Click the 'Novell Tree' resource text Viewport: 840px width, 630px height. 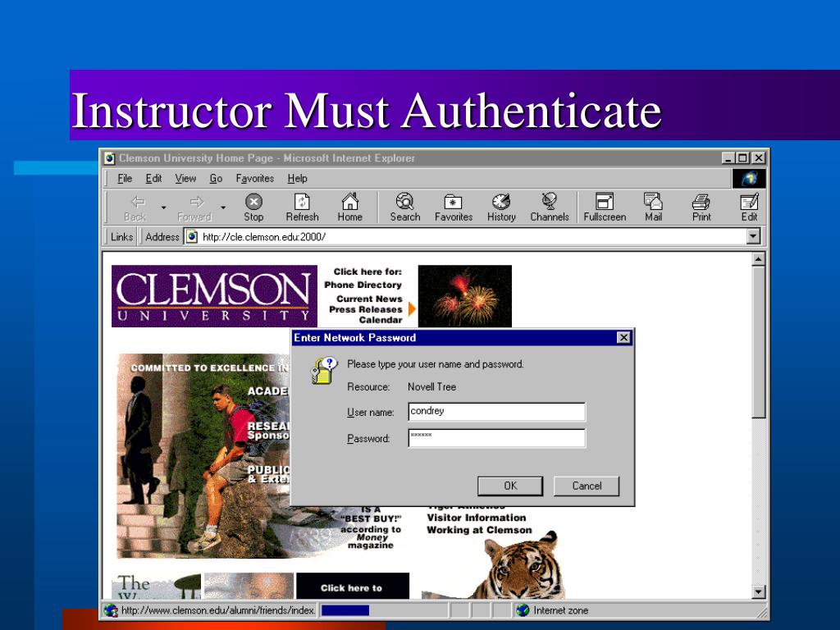[431, 387]
